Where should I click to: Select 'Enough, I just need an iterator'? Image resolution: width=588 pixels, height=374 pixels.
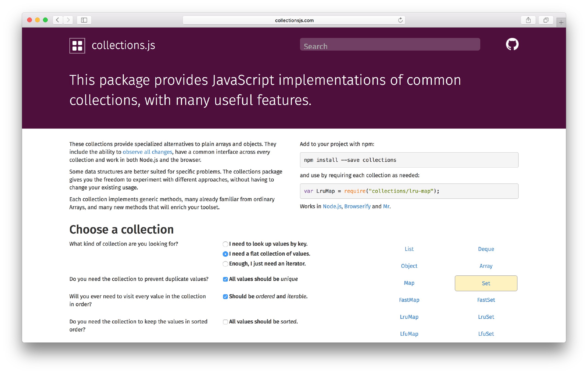click(225, 264)
